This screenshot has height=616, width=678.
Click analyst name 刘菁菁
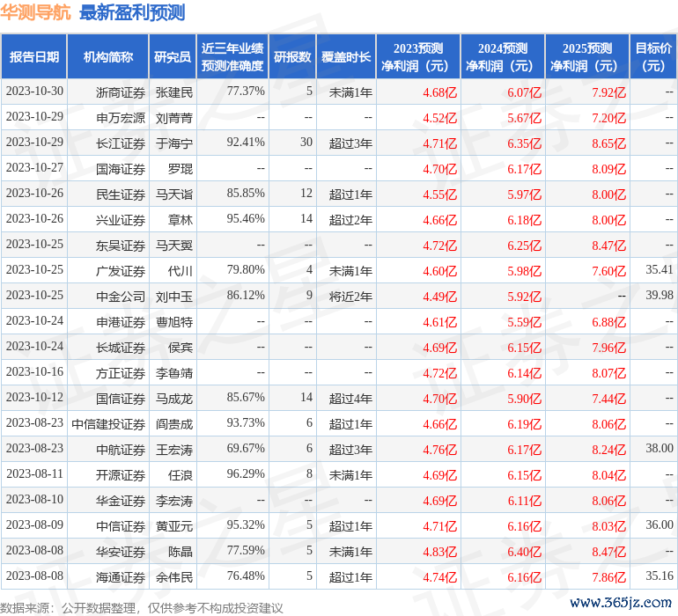pos(174,118)
